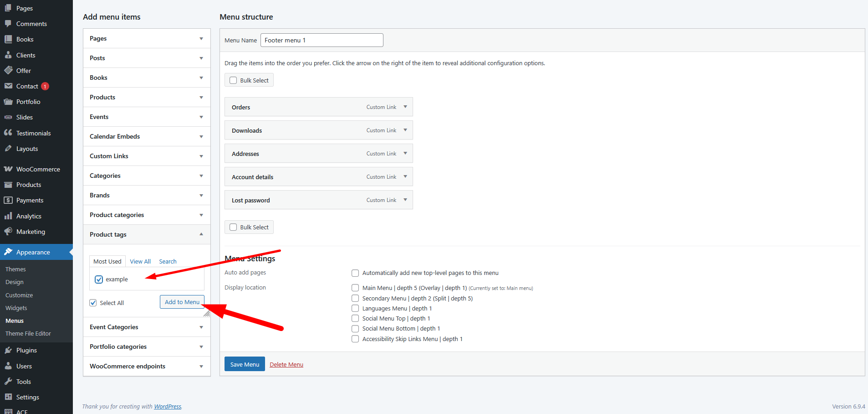Click the Menu Name input field
The height and width of the screenshot is (414, 868).
tap(322, 40)
